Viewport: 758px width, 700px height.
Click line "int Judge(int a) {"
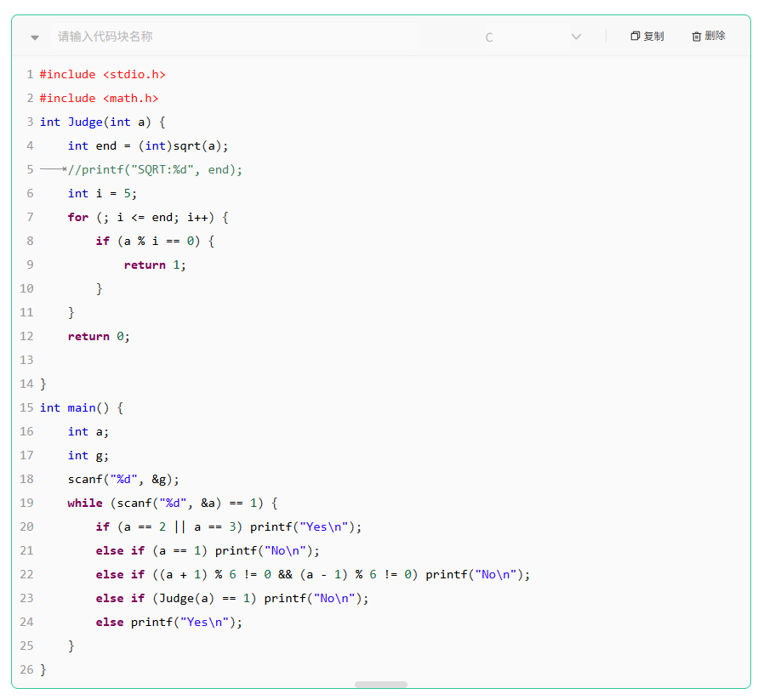tap(102, 122)
